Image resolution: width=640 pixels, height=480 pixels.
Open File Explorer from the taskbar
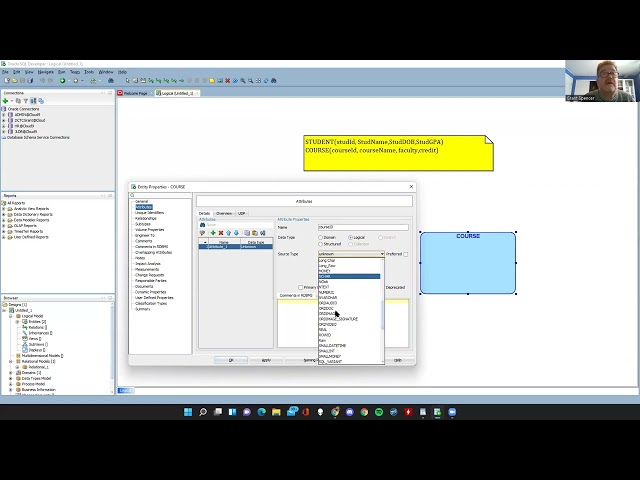coord(276,412)
